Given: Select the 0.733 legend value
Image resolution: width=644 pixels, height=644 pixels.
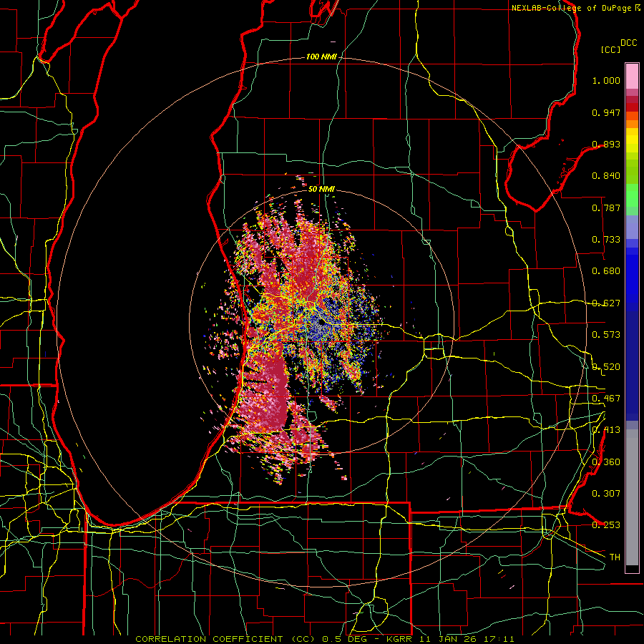Looking at the screenshot, I should click(606, 240).
